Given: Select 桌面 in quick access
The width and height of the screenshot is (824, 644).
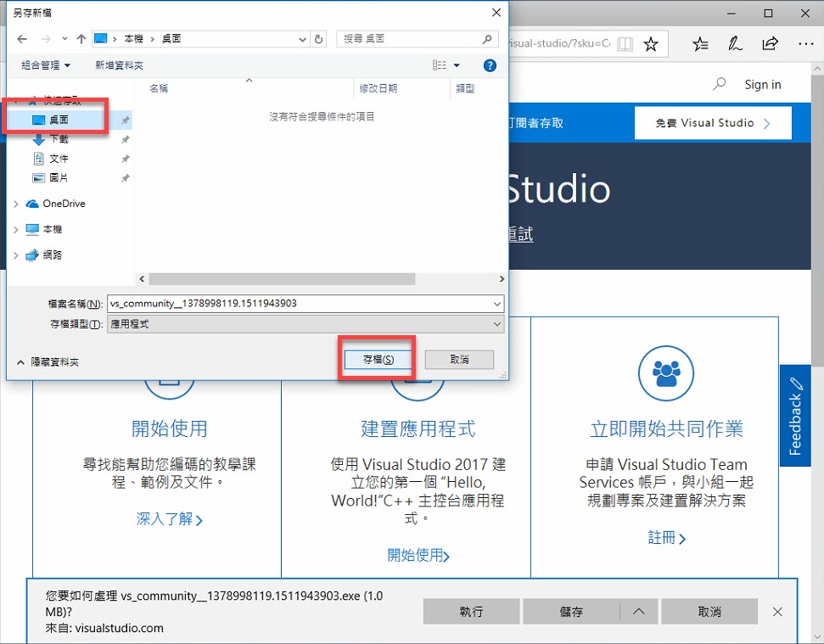Looking at the screenshot, I should [59, 120].
